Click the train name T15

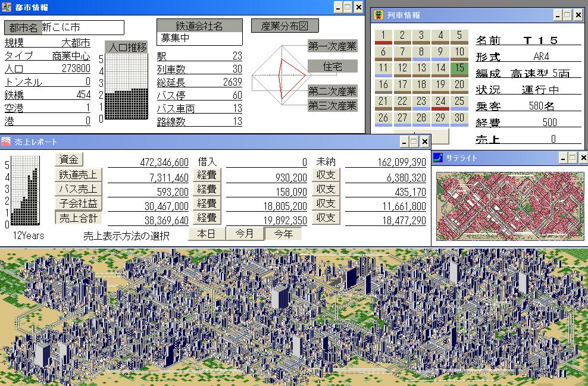[x=540, y=40]
